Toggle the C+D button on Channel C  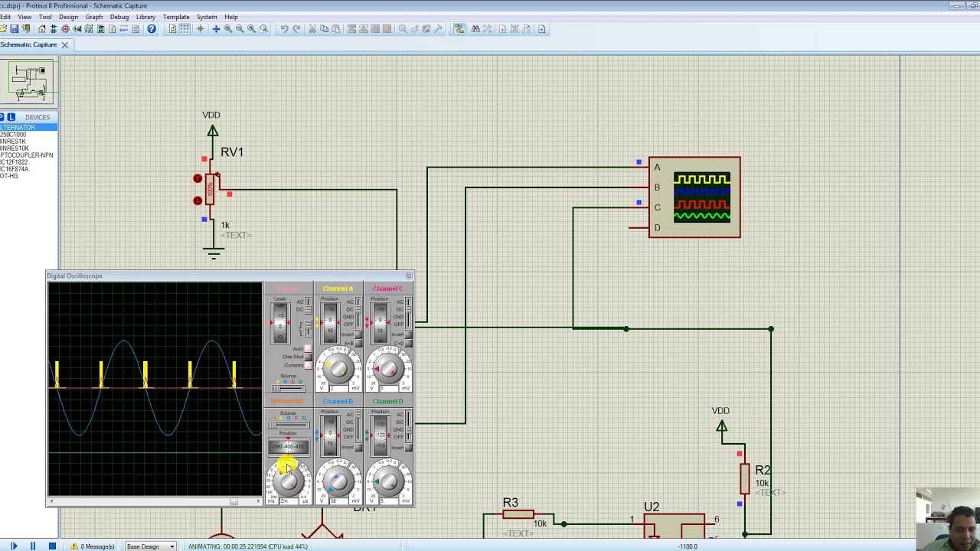[408, 343]
